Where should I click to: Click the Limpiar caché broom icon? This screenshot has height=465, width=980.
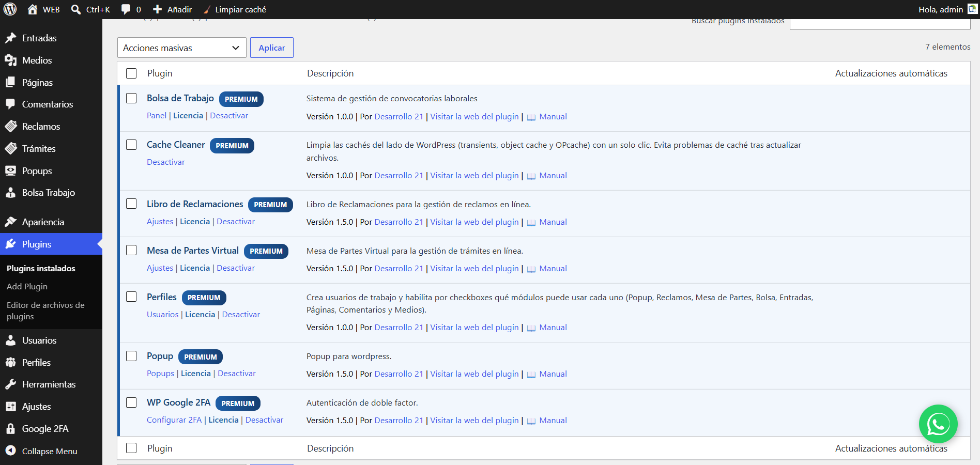[207, 9]
